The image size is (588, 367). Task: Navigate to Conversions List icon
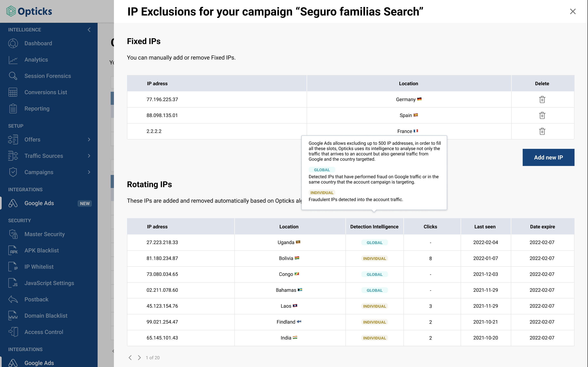click(x=13, y=92)
